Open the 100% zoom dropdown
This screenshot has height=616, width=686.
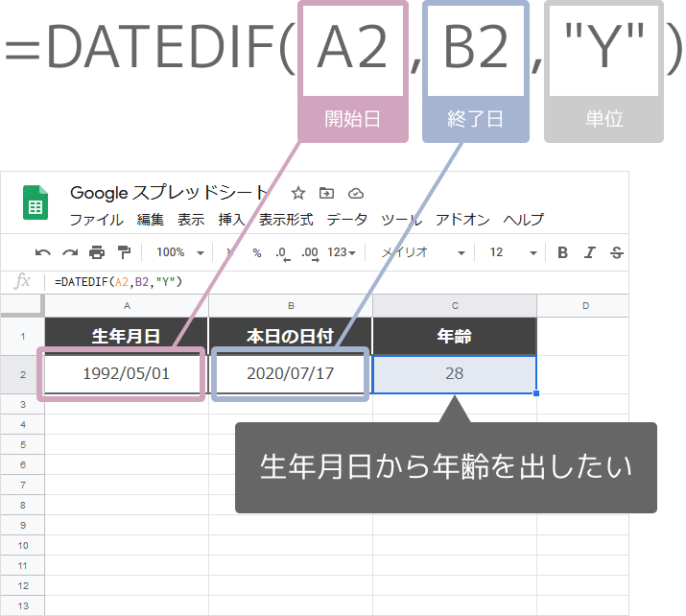(x=180, y=252)
